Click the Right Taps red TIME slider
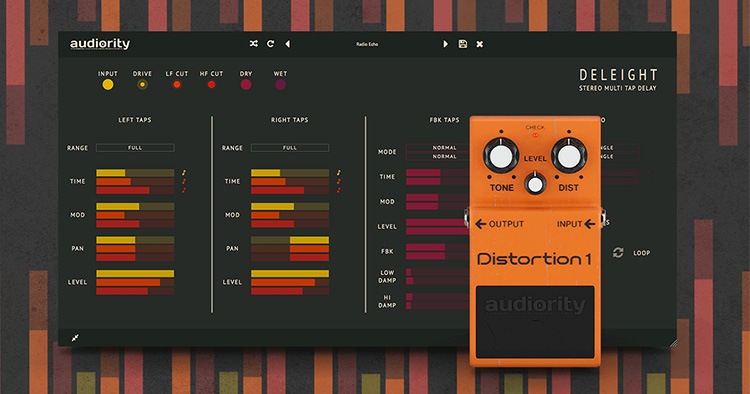Image resolution: width=750 pixels, height=394 pixels. (290, 190)
